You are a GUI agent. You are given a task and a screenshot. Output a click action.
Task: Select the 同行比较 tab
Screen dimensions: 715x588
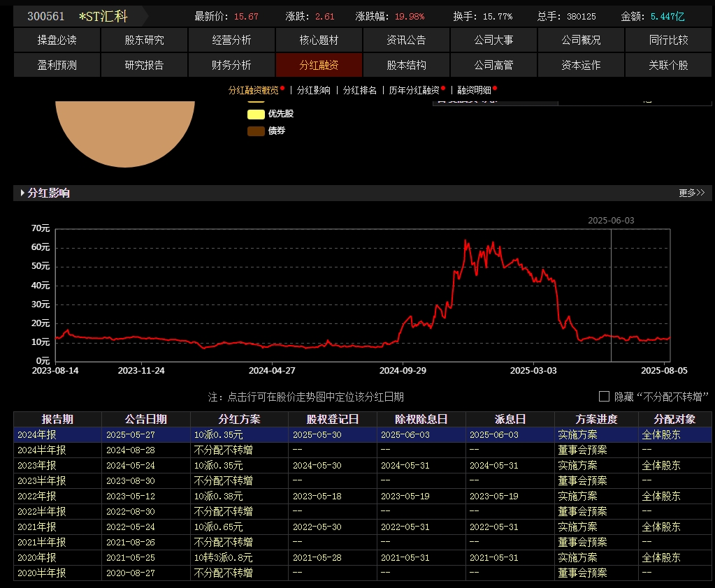[668, 40]
